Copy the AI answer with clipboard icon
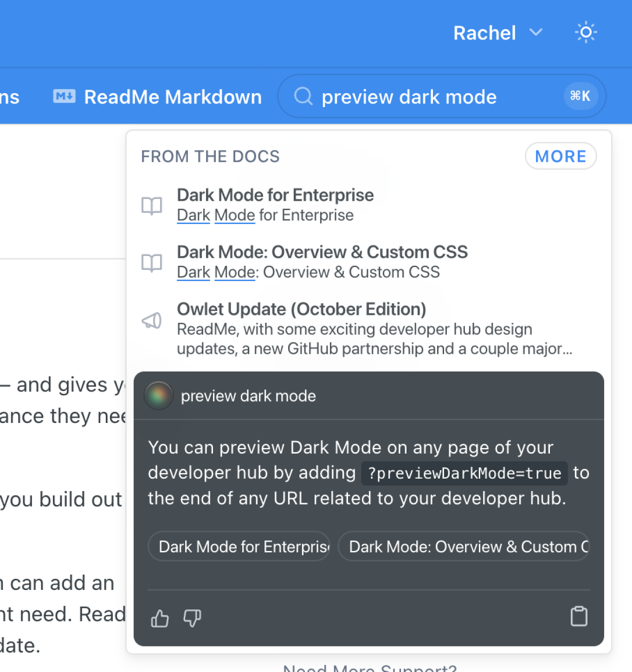Viewport: 632px width, 672px height. coord(579,616)
